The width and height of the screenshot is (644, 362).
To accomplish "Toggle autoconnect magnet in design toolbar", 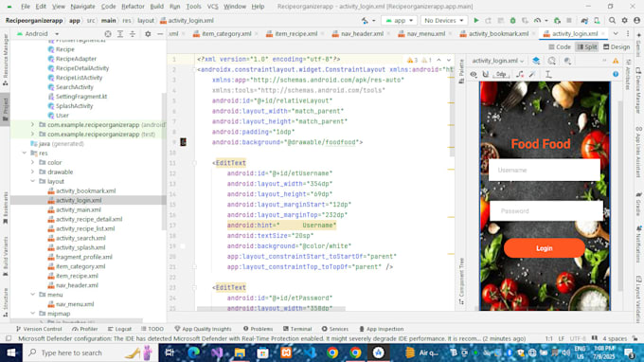I will point(486,74).
